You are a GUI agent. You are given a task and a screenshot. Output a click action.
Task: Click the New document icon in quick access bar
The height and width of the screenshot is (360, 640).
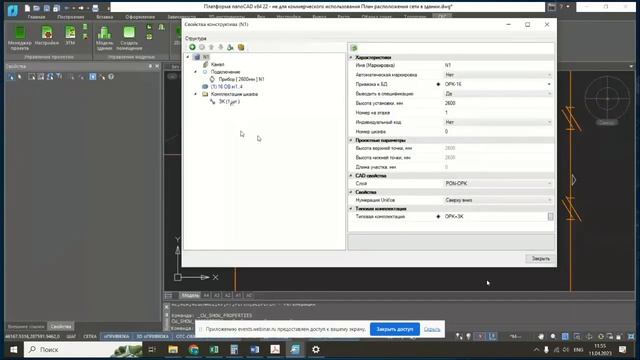[27, 7]
